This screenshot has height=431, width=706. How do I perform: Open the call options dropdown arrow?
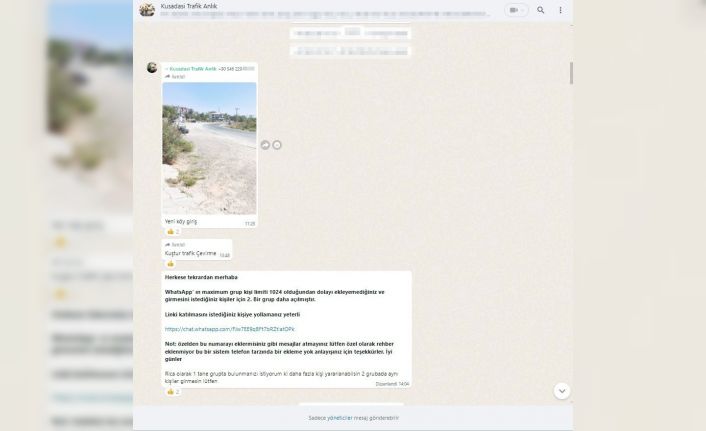tap(524, 10)
